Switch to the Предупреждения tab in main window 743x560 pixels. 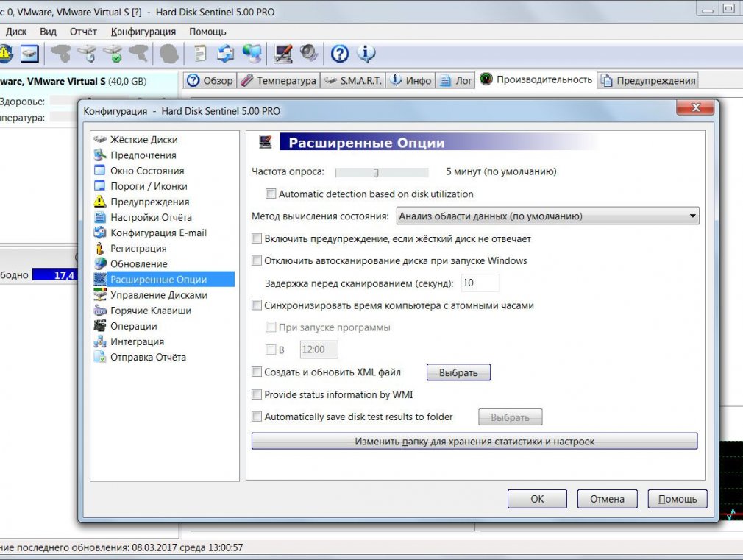649,81
